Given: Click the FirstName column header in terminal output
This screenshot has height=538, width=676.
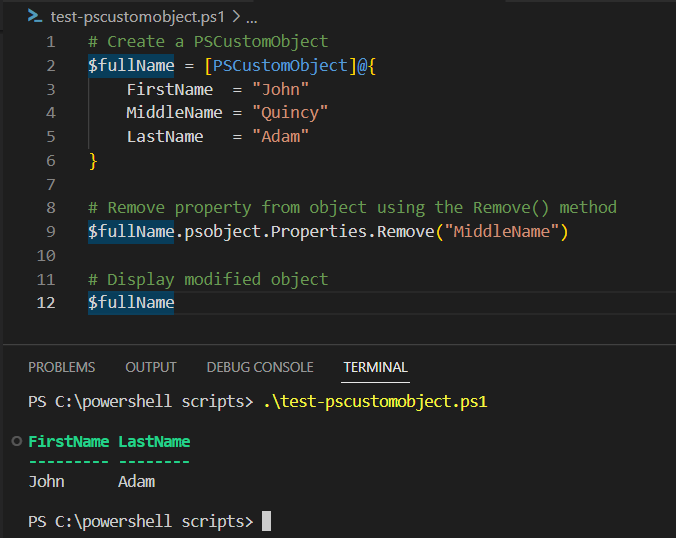Looking at the screenshot, I should (x=69, y=441).
